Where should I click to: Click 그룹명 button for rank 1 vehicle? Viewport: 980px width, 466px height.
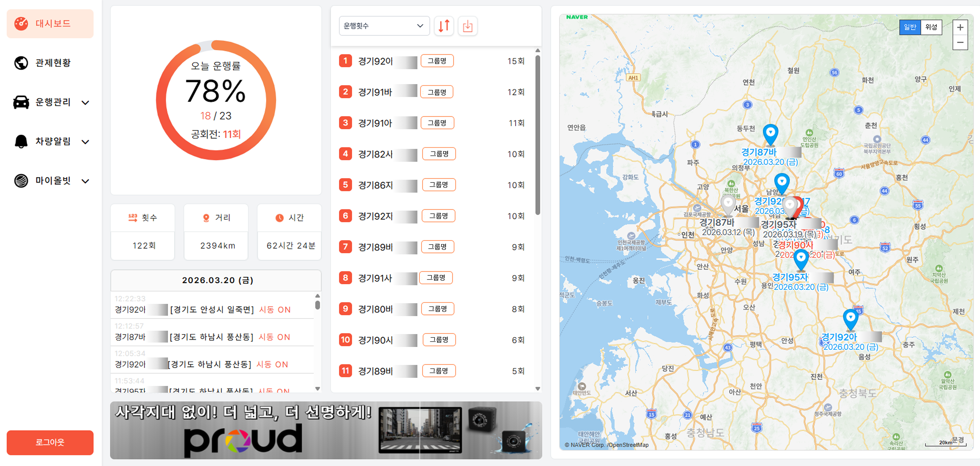pyautogui.click(x=437, y=61)
